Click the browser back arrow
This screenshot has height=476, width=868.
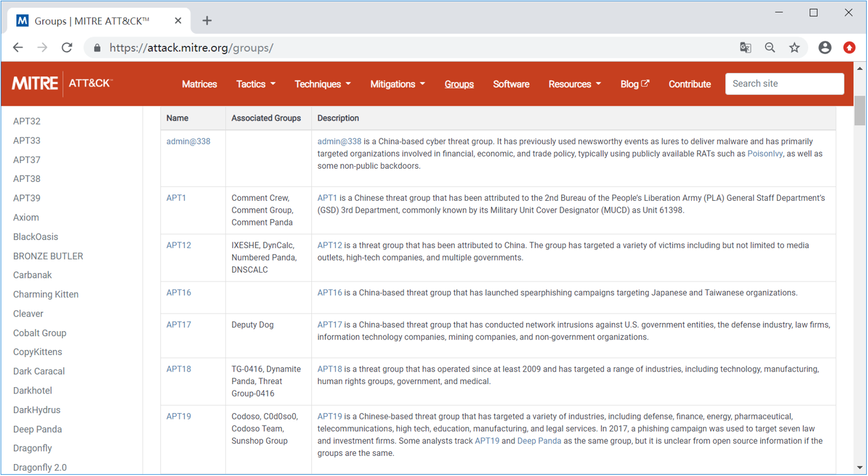(x=18, y=48)
